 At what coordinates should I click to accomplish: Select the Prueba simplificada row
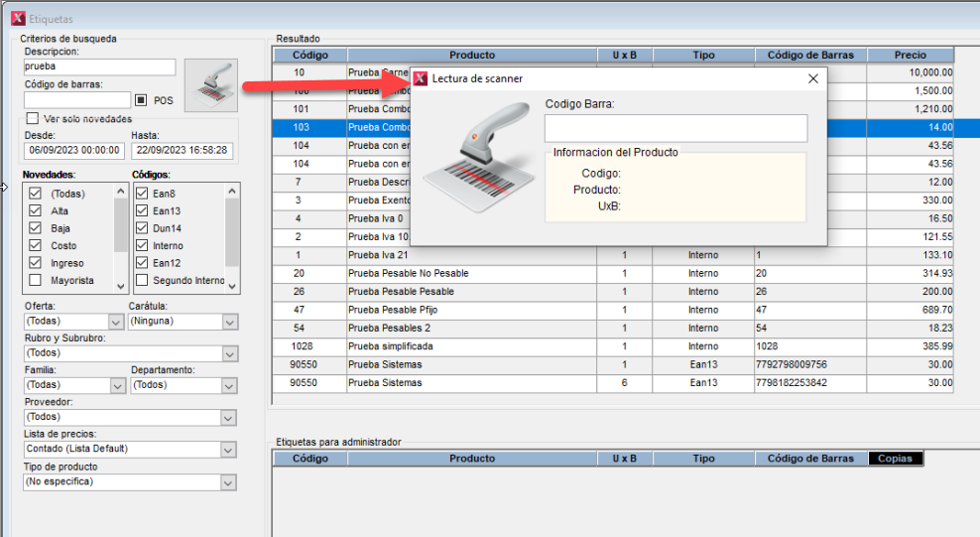pyautogui.click(x=471, y=346)
